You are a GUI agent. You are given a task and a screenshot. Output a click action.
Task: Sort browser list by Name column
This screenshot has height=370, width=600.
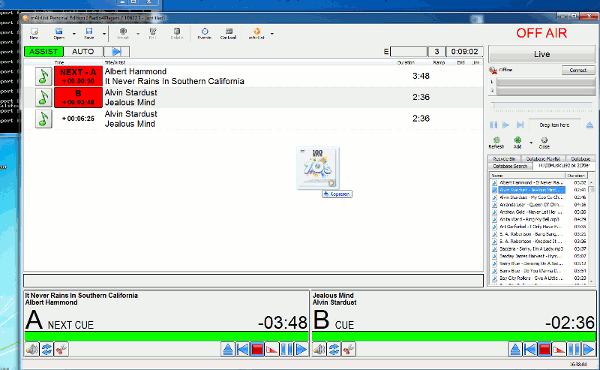pos(528,175)
